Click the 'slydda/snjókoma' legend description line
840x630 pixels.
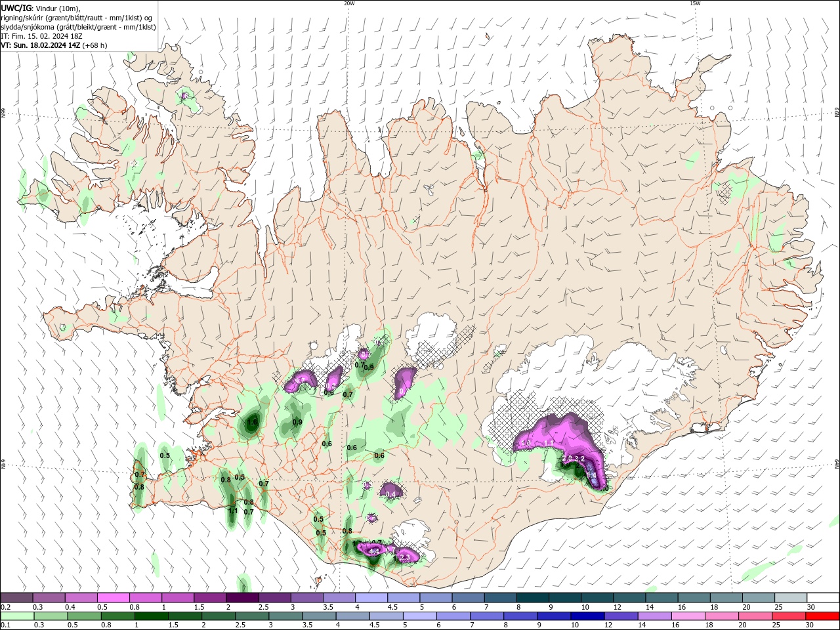click(78, 27)
